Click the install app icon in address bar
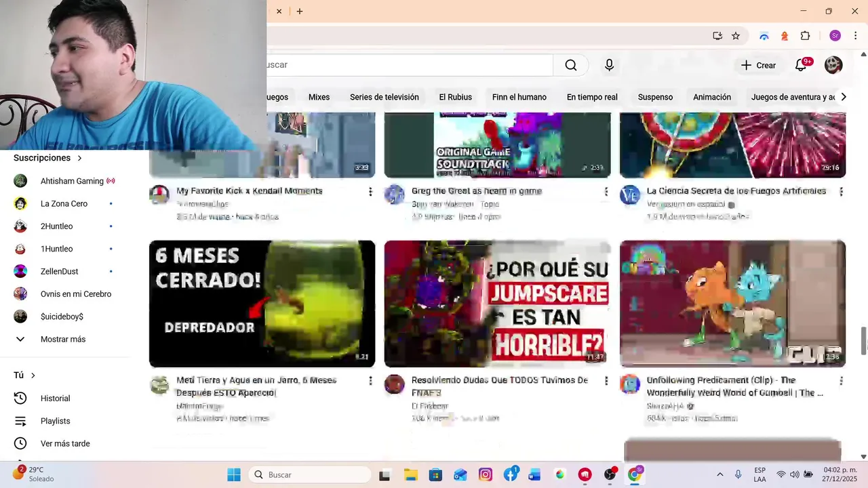 pos(717,36)
